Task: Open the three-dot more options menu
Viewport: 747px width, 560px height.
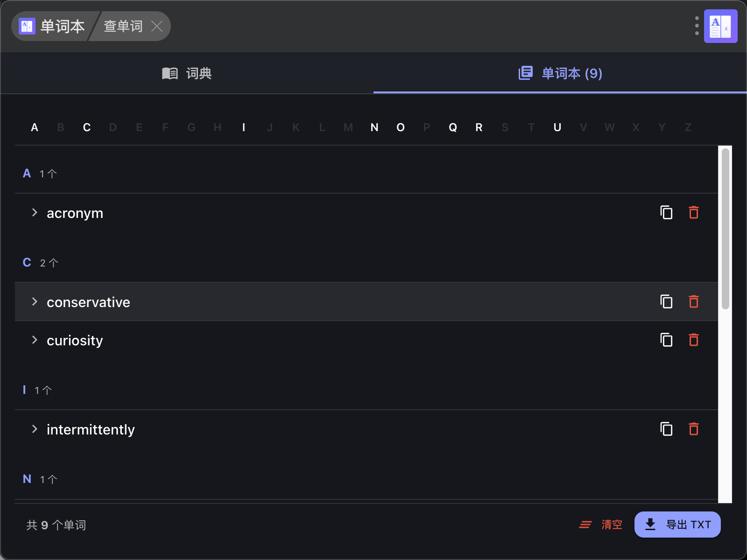Action: (x=697, y=26)
